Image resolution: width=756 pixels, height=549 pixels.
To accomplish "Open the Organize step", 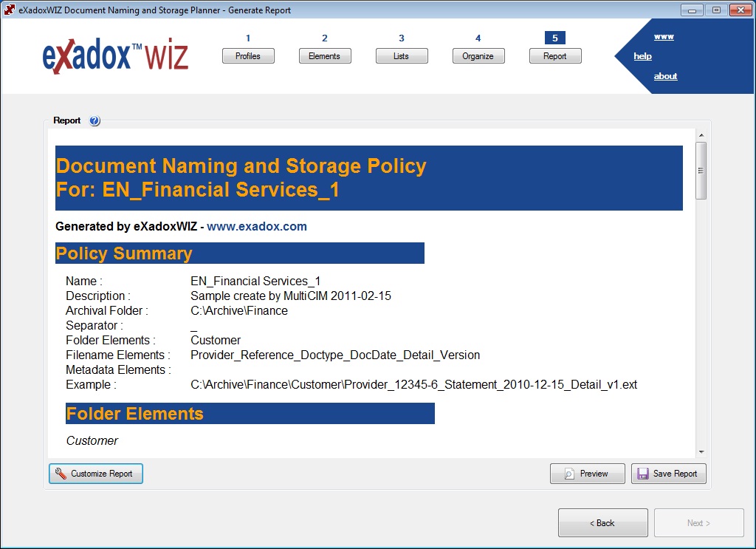I will (478, 56).
